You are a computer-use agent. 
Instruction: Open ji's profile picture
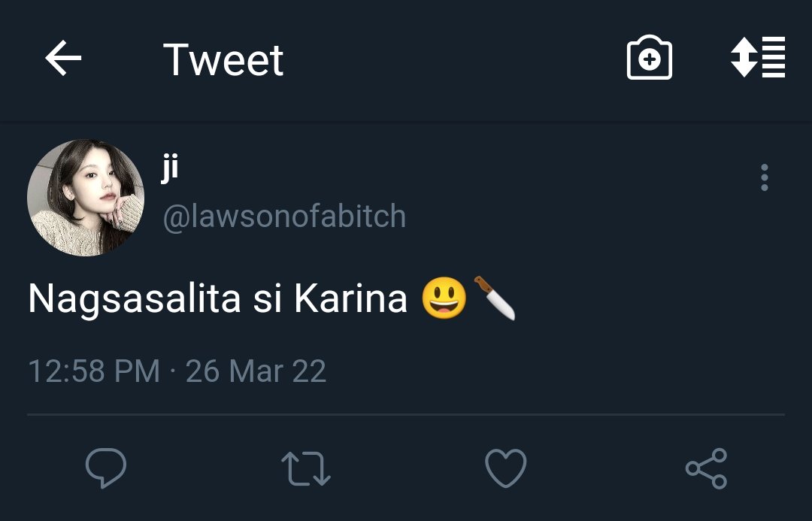[x=86, y=197]
